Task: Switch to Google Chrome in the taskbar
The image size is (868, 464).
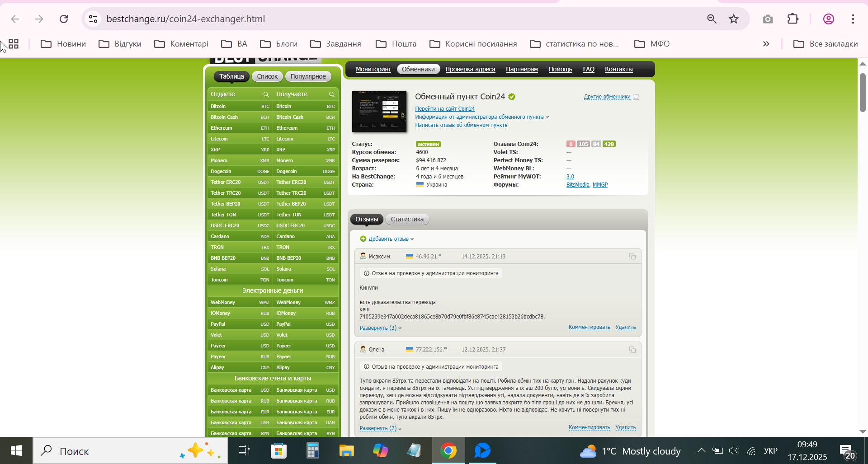Action: click(x=448, y=450)
